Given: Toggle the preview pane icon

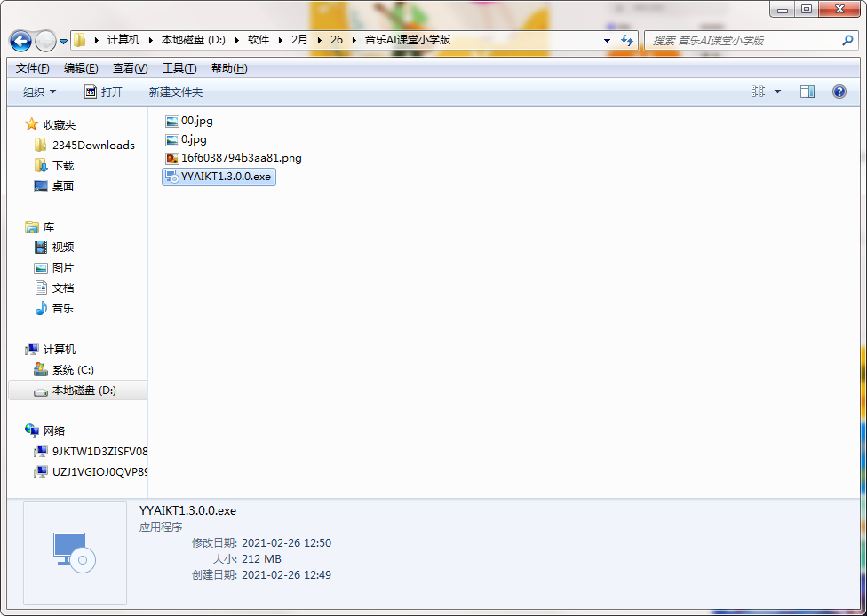Looking at the screenshot, I should [807, 91].
